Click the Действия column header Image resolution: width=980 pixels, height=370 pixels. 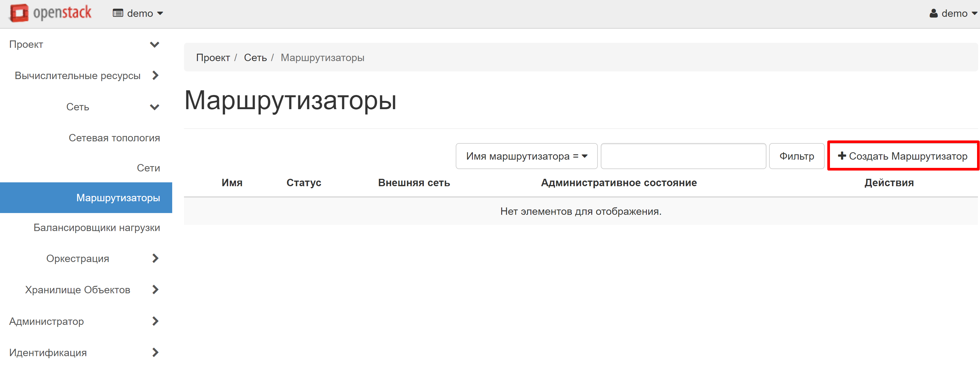(x=889, y=183)
